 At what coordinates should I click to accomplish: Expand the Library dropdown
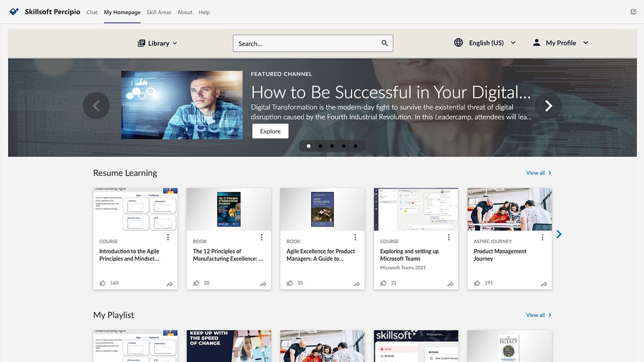(157, 43)
